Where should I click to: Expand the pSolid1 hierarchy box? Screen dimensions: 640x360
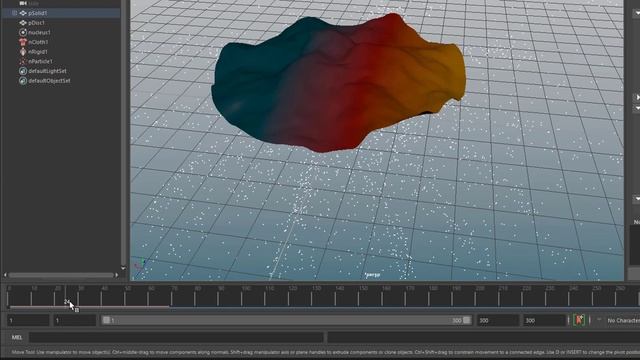14,13
